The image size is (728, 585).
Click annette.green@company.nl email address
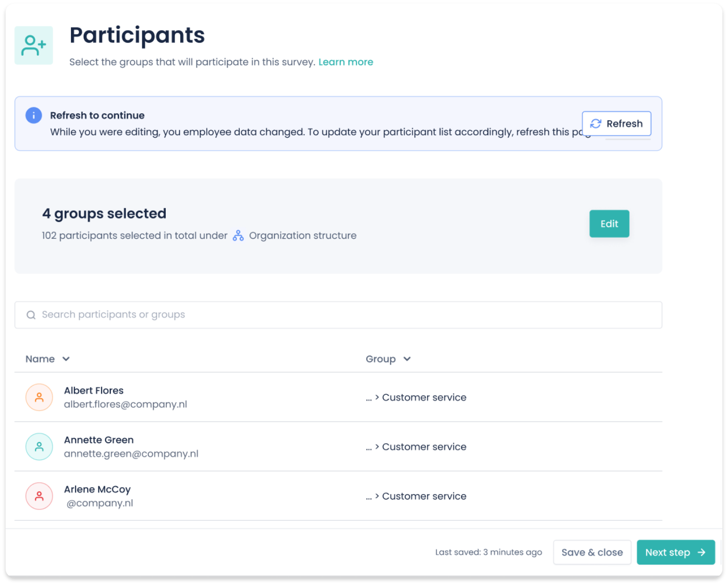(131, 454)
